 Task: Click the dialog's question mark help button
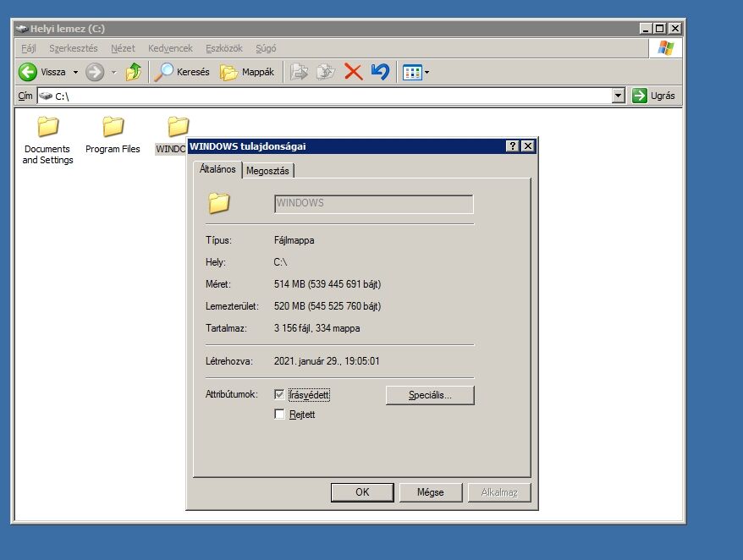512,146
